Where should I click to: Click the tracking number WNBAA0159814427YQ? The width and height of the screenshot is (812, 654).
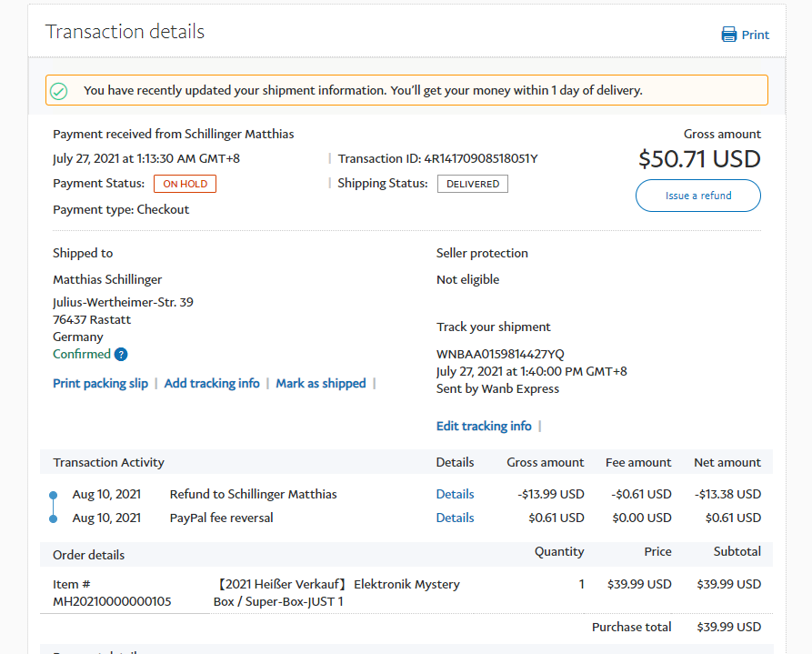(500, 354)
